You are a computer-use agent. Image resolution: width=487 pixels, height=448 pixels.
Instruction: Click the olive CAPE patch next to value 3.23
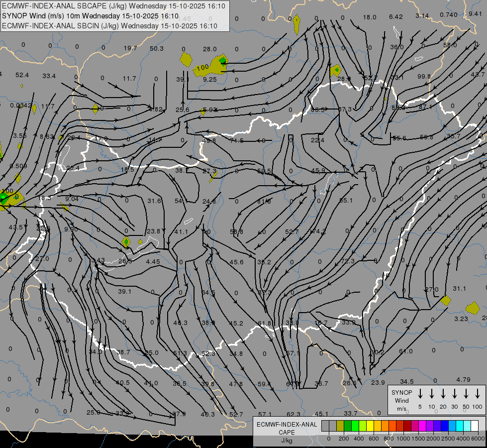pos(473,308)
